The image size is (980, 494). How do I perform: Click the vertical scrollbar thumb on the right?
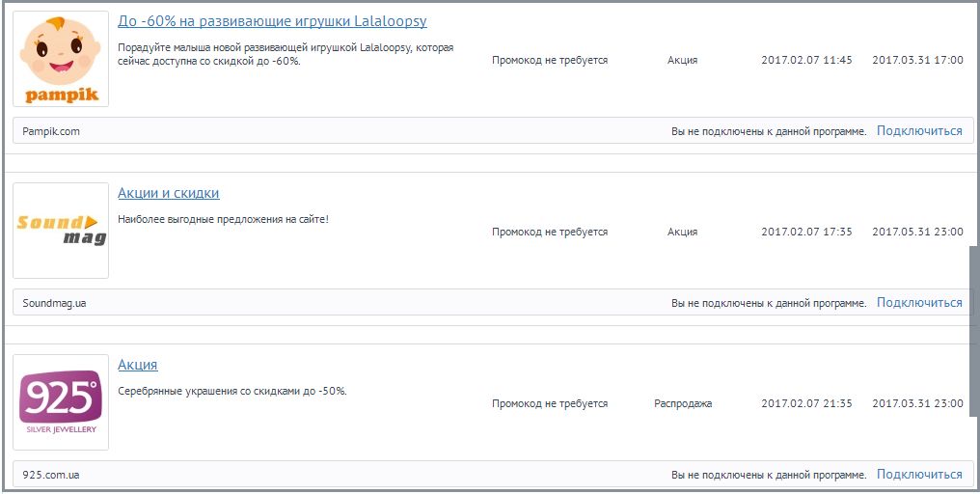tap(973, 316)
